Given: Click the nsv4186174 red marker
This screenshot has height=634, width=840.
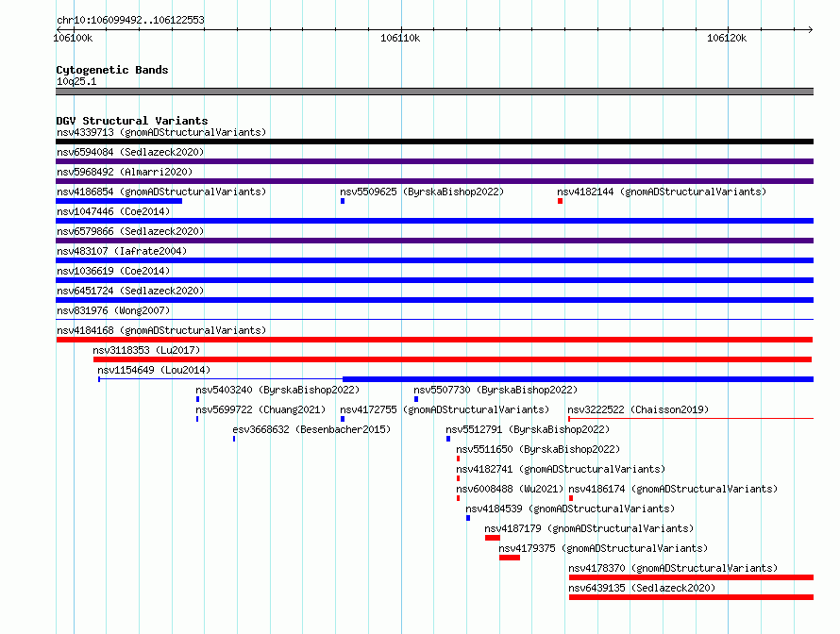Looking at the screenshot, I should pyautogui.click(x=571, y=498).
